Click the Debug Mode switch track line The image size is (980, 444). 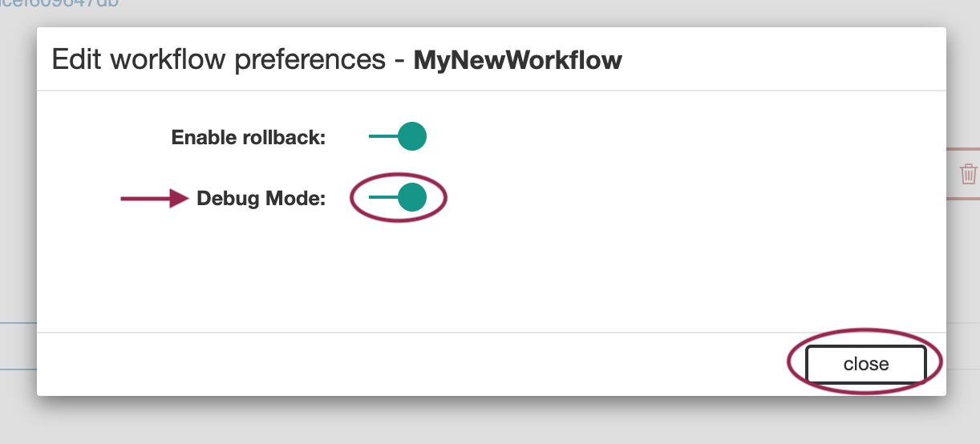(x=381, y=198)
